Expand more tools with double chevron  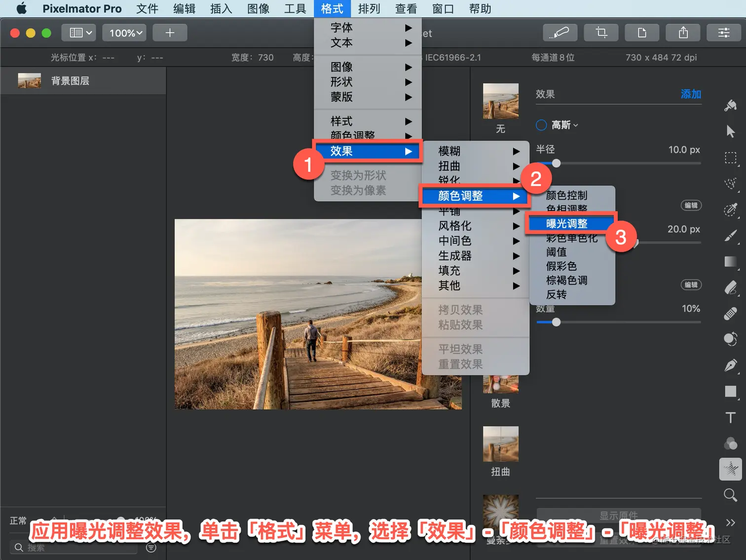tap(731, 522)
